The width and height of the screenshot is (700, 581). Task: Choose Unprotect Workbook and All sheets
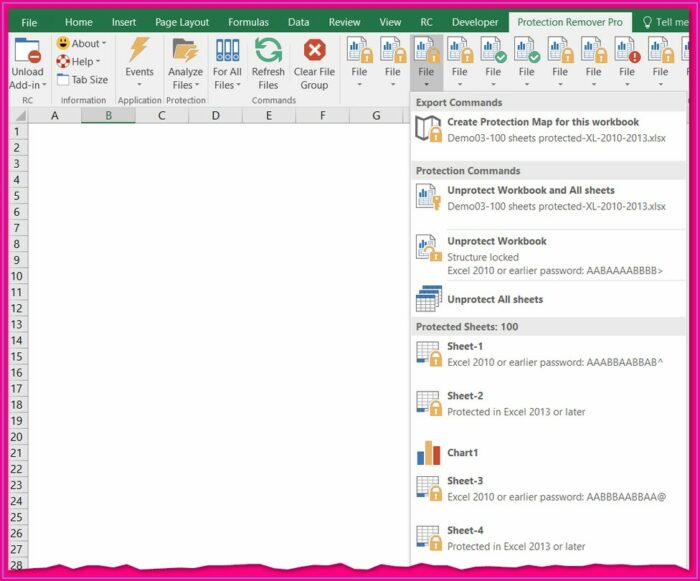(x=548, y=198)
